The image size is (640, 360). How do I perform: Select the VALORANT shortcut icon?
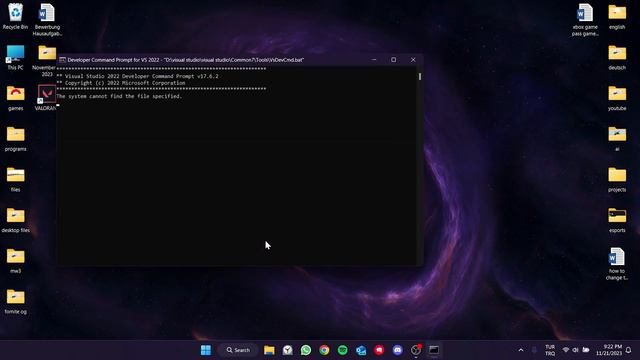coord(46,98)
